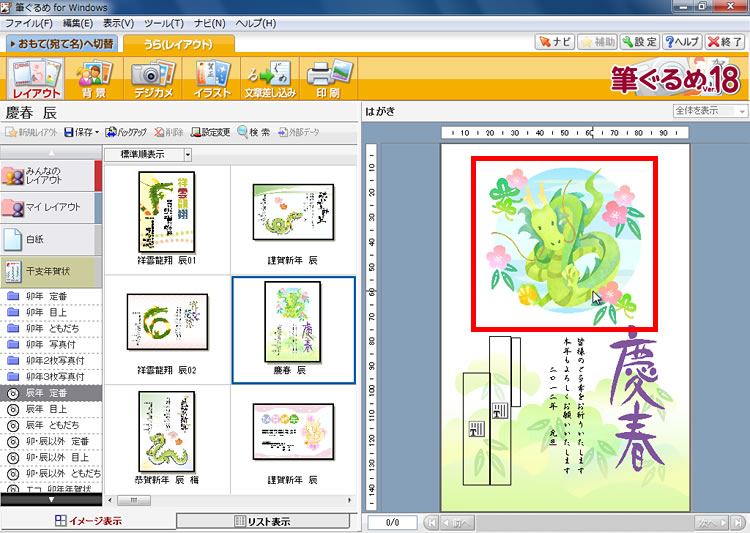Select 辰年 定番 item
This screenshot has width=750, height=533.
(x=51, y=393)
